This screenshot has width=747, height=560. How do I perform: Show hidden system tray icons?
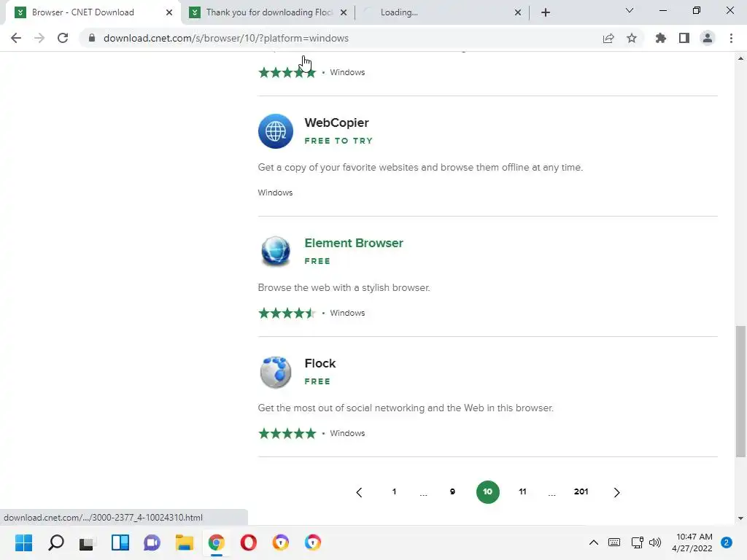[594, 542]
